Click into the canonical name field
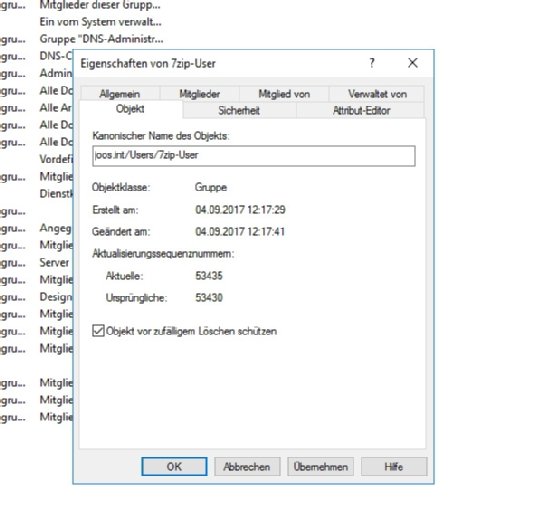Viewport: 559px width, 512px height. [x=253, y=155]
